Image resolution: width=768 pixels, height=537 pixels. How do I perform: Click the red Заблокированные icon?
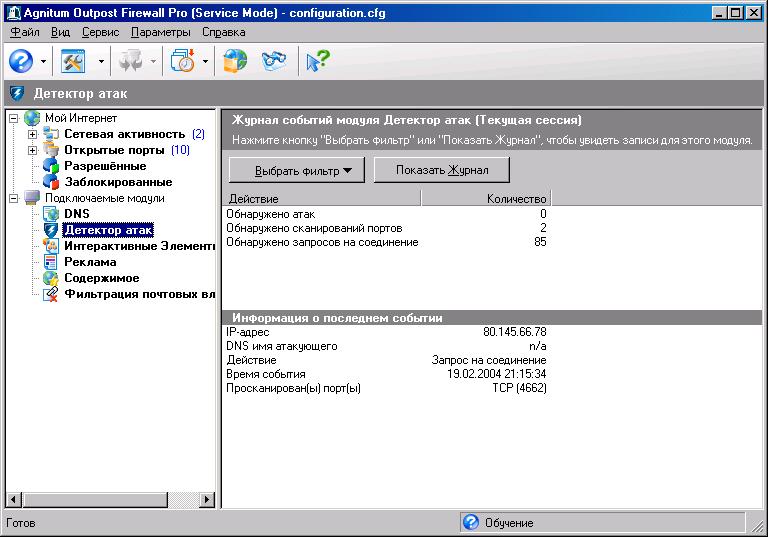pyautogui.click(x=50, y=182)
